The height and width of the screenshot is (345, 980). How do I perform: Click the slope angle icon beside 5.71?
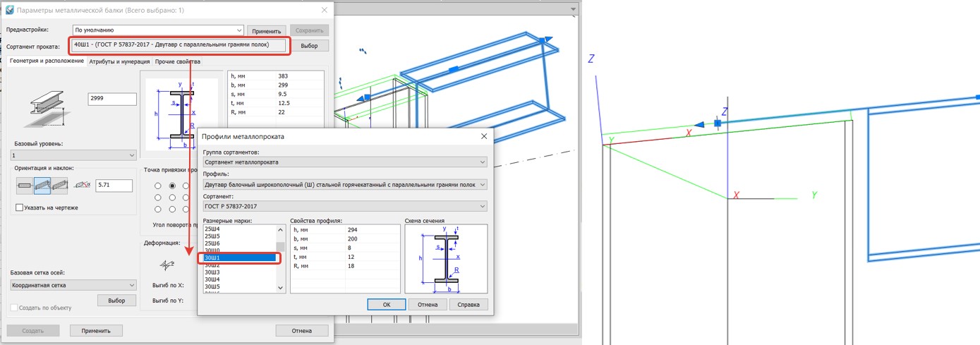pos(83,186)
